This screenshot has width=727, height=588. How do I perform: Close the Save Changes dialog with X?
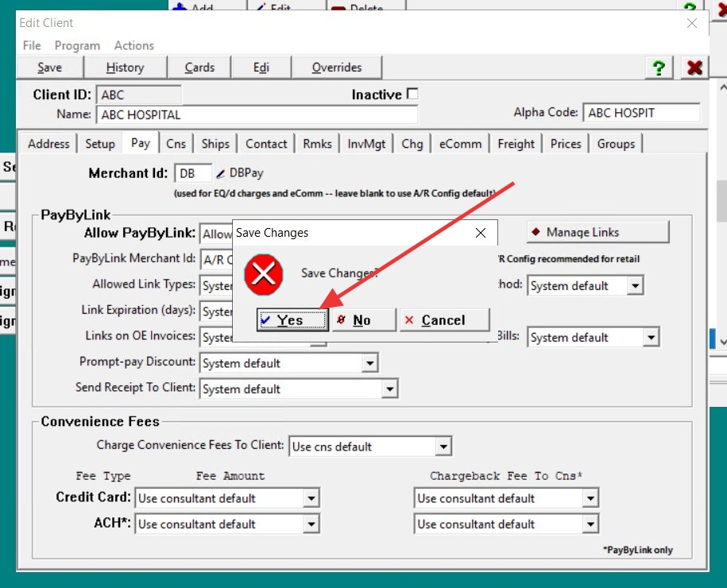pos(481,233)
